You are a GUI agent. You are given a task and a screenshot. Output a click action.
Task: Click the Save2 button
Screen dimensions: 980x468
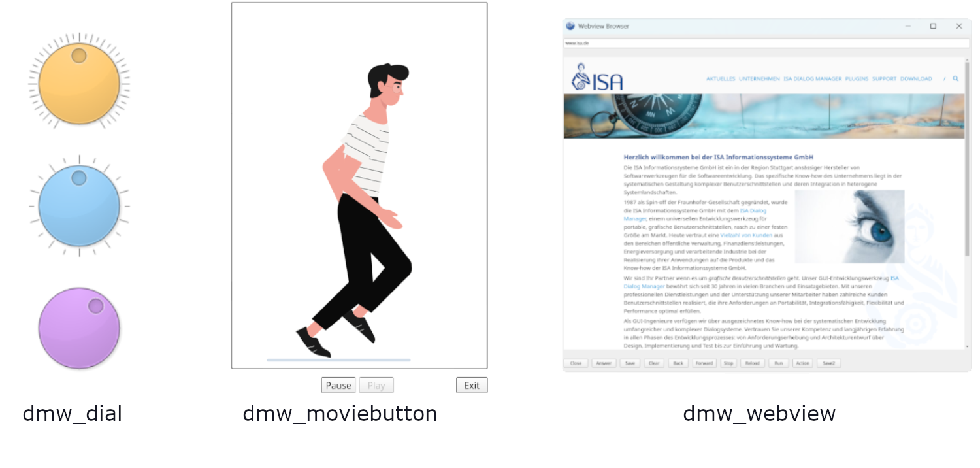pos(828,363)
